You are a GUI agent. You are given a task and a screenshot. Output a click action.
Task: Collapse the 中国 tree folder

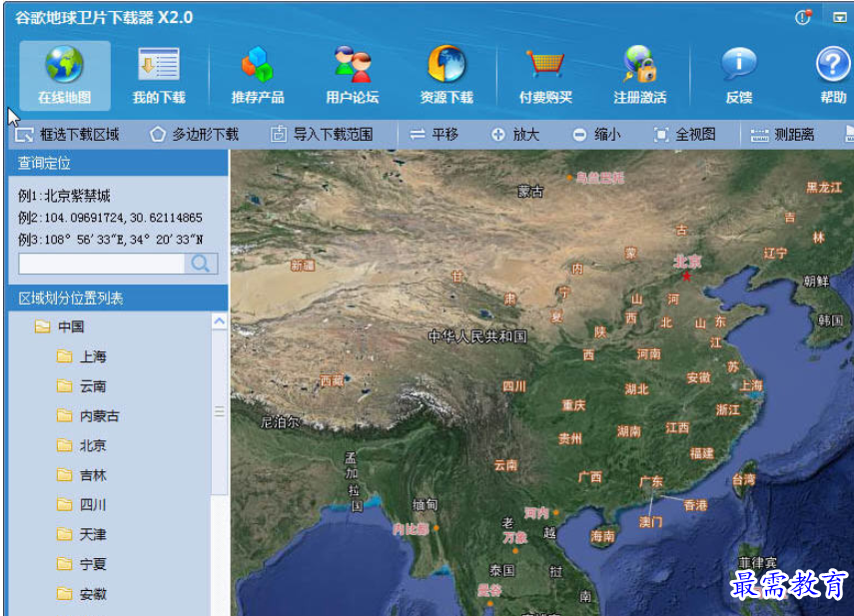click(43, 326)
